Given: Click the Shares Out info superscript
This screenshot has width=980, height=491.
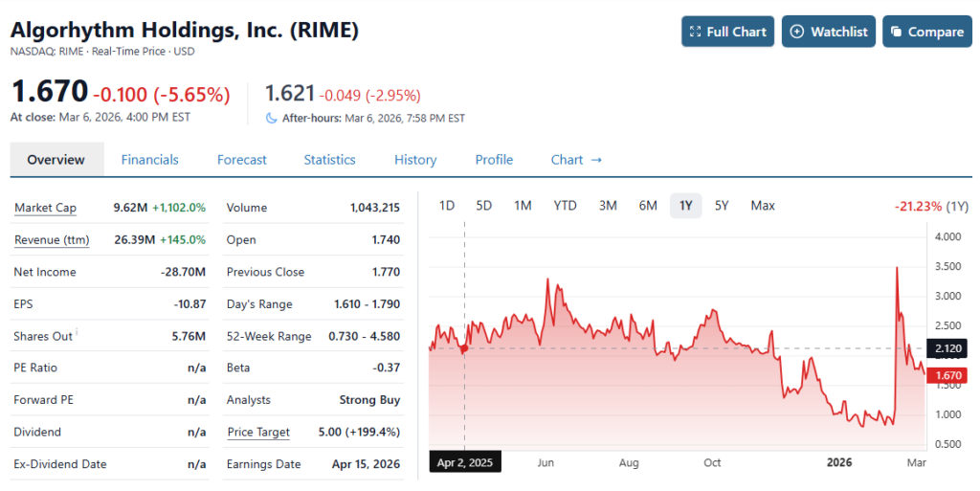Looking at the screenshot, I should pos(77,332).
